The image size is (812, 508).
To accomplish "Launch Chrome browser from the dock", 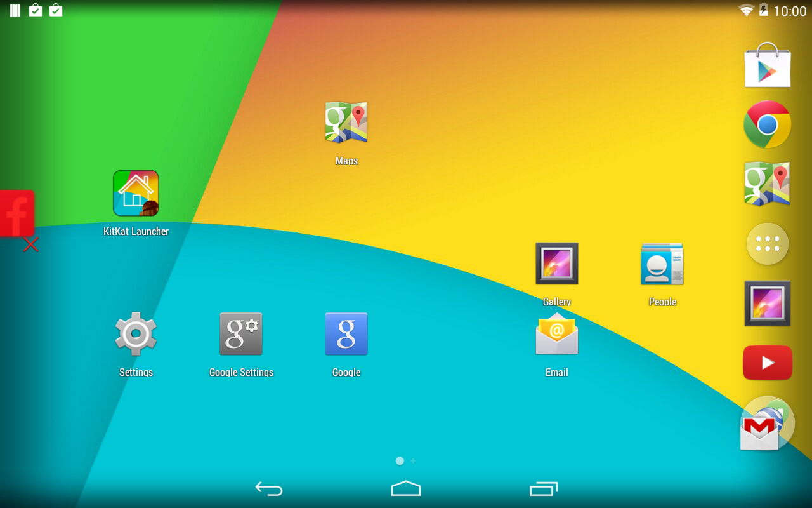I will 768,124.
